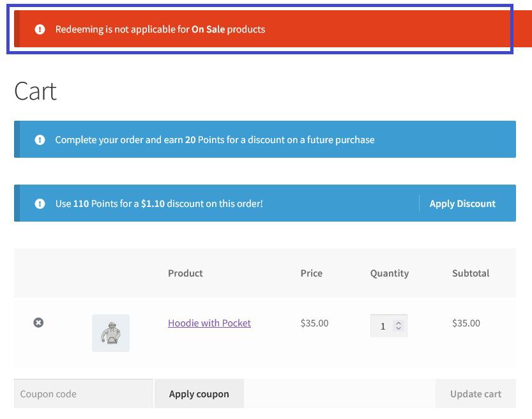
Task: Click Apply Discount to redeem points
Action: (x=462, y=204)
